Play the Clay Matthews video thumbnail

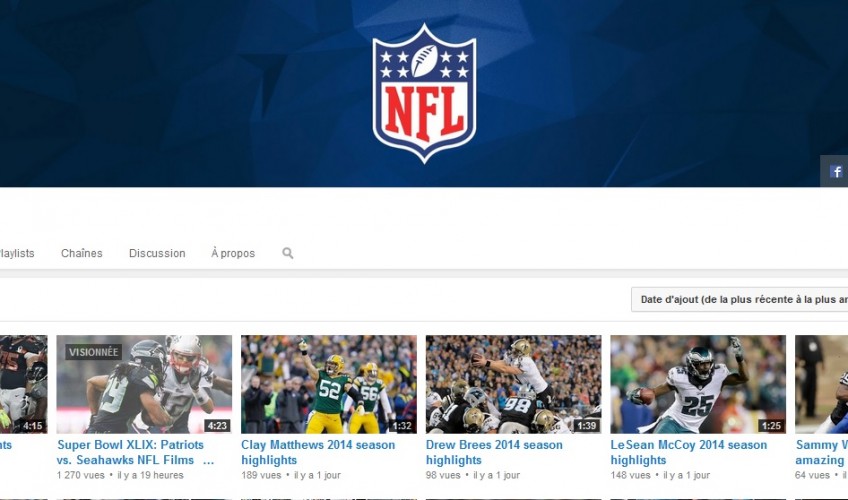pos(329,384)
